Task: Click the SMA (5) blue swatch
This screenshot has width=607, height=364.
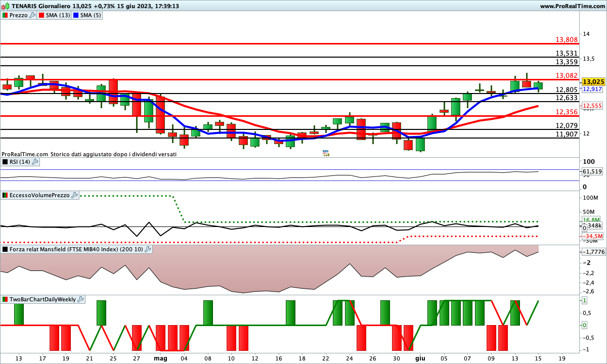Action: 76,15
